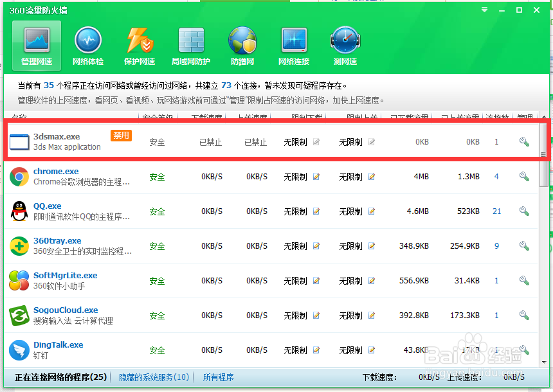Edit download limit for QQ.exe
The width and height of the screenshot is (553, 392).
pyautogui.click(x=316, y=211)
